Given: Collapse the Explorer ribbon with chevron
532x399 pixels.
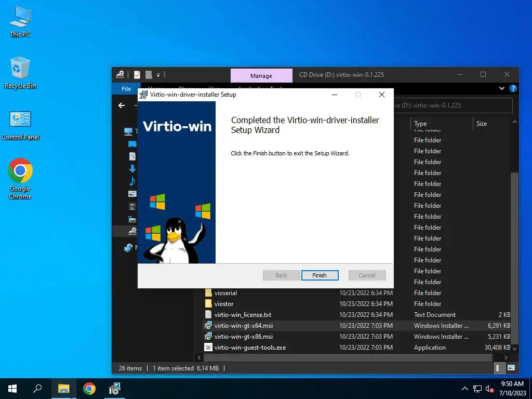Looking at the screenshot, I should coord(502,88).
